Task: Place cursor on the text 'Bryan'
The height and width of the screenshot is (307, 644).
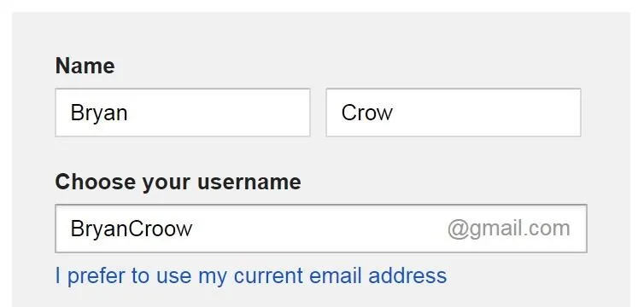Action: (99, 113)
